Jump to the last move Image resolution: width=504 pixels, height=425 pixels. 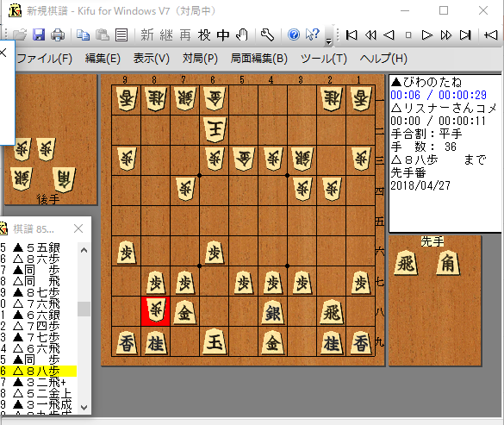(465, 34)
